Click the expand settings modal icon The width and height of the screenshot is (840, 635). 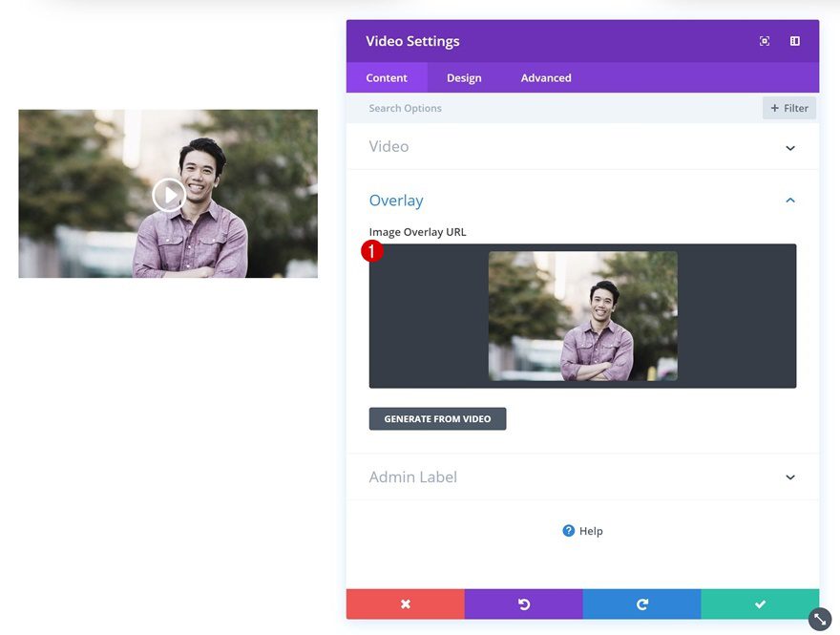[x=764, y=41]
